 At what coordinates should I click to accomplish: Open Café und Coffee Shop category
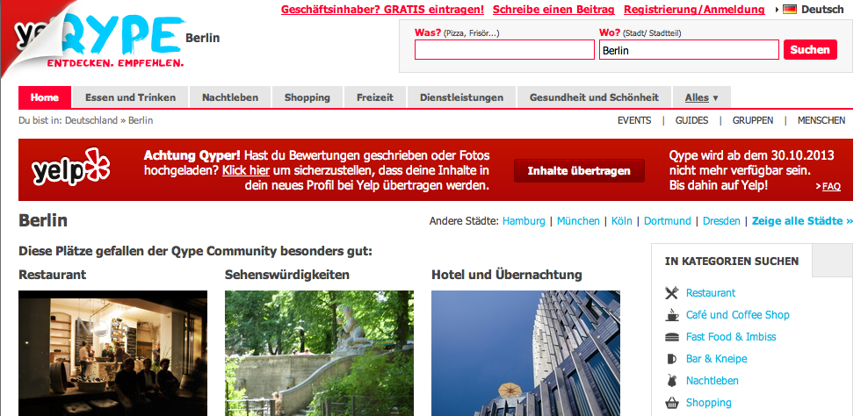(x=738, y=315)
